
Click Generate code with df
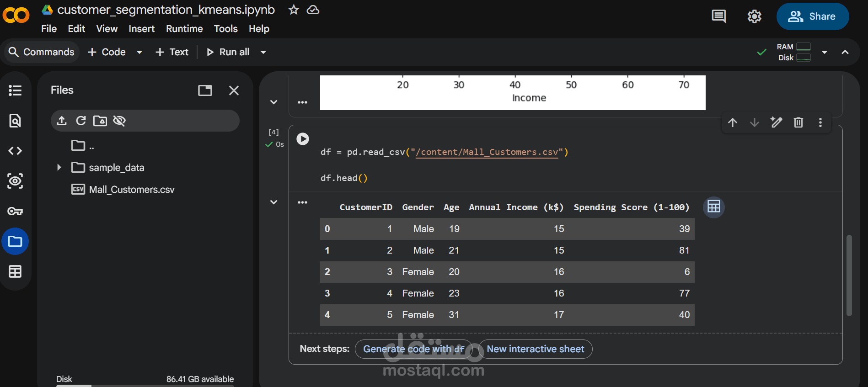pyautogui.click(x=413, y=349)
